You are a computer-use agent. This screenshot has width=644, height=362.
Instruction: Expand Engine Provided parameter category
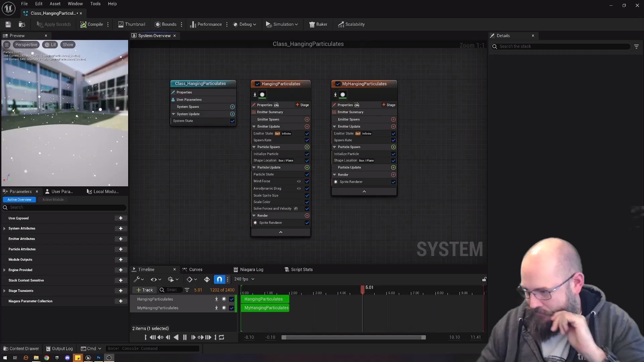coord(4,270)
